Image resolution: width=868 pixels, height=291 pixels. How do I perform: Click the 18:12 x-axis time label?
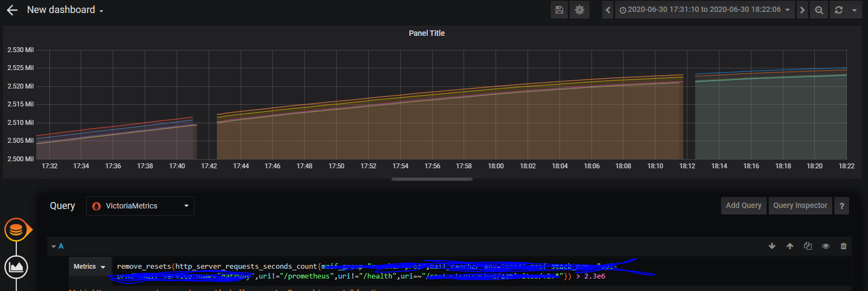click(687, 166)
